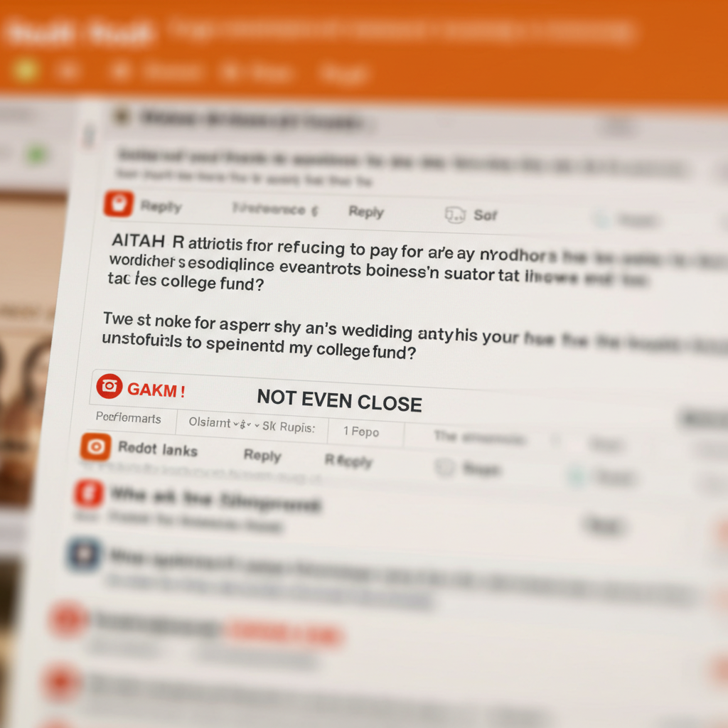Viewport: 728px width, 728px height.
Task: Select the orange icon next to Redot lanks
Action: [x=96, y=446]
